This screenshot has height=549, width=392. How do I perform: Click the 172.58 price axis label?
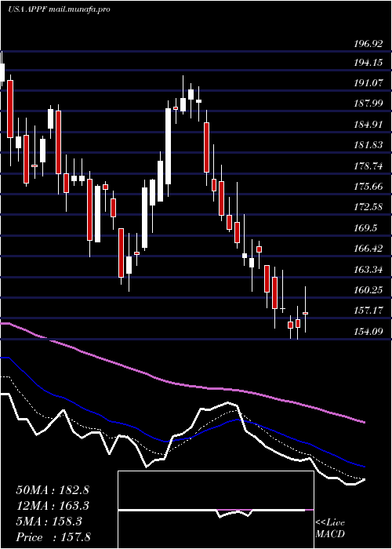pos(367,207)
